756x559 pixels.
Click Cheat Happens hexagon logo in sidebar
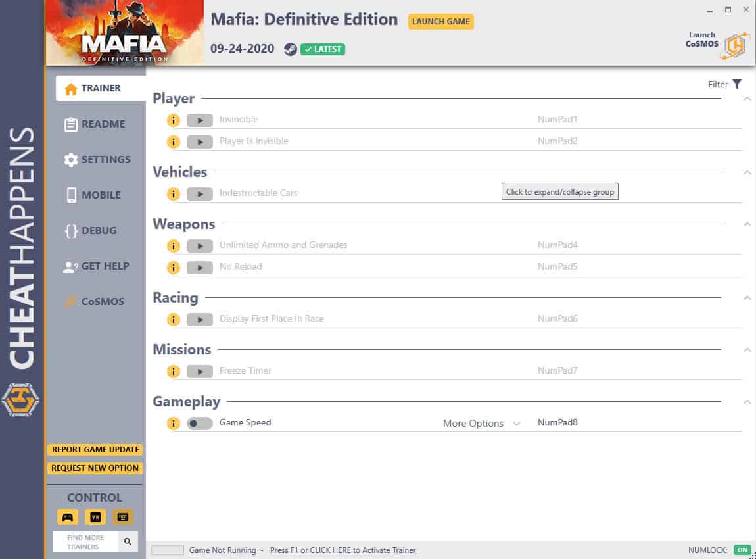[20, 400]
